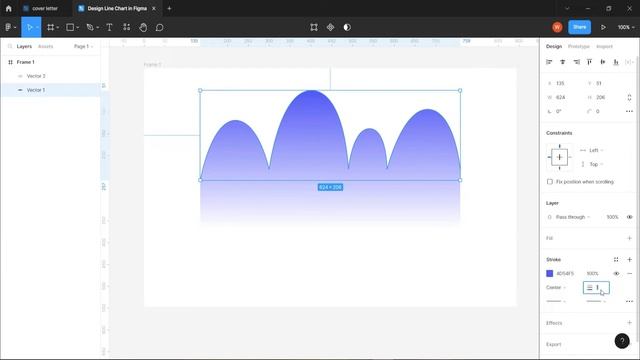
Task: Enable Fix position when scrolling
Action: [550, 182]
